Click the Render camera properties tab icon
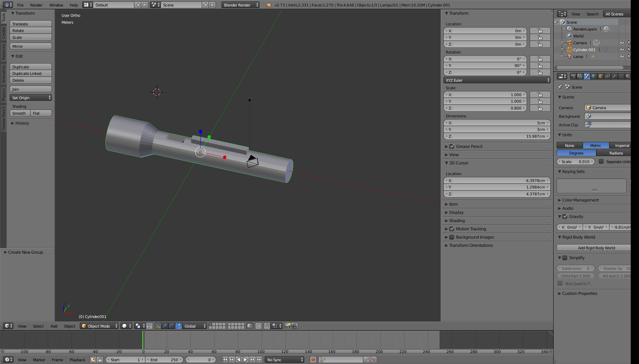 pos(573,76)
